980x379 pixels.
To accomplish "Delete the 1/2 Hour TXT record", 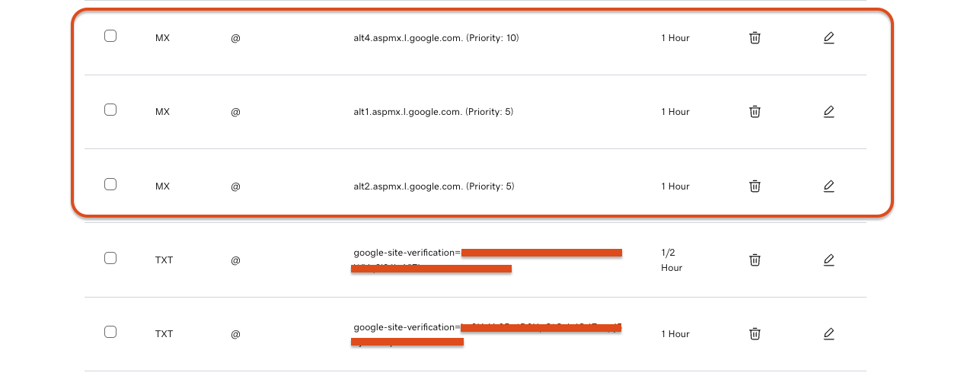I will [x=755, y=260].
